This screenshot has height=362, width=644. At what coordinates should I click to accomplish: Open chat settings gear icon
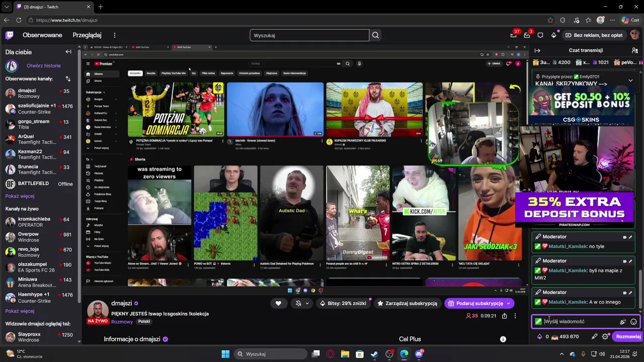(x=605, y=337)
